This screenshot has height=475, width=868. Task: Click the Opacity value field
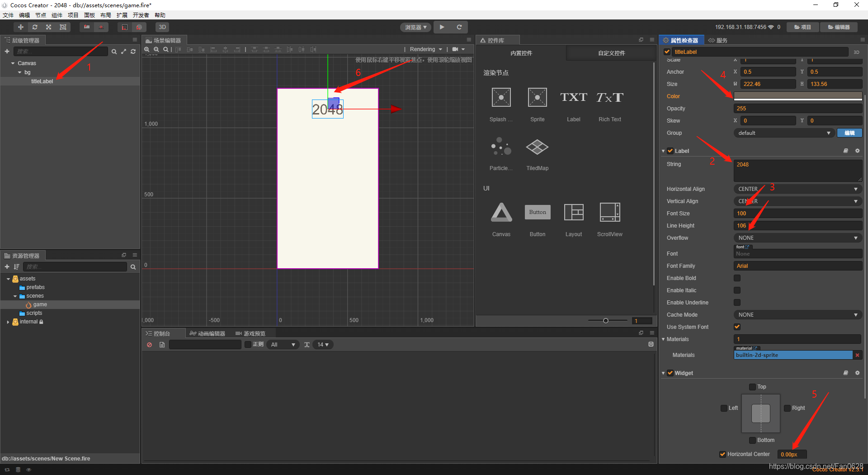click(x=798, y=109)
